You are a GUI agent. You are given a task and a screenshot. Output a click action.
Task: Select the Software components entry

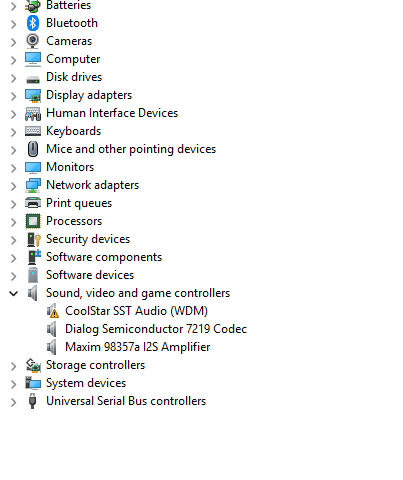pyautogui.click(x=104, y=257)
